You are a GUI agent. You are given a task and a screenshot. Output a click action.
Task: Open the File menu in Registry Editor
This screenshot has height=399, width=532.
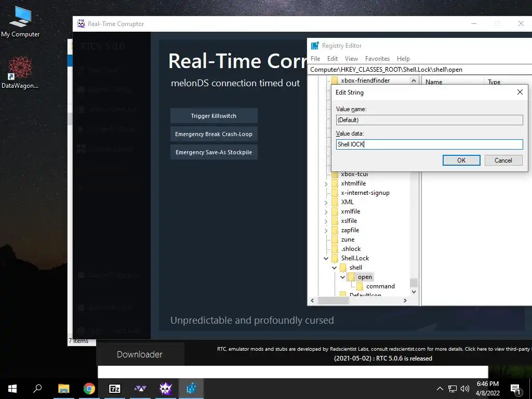tap(315, 58)
